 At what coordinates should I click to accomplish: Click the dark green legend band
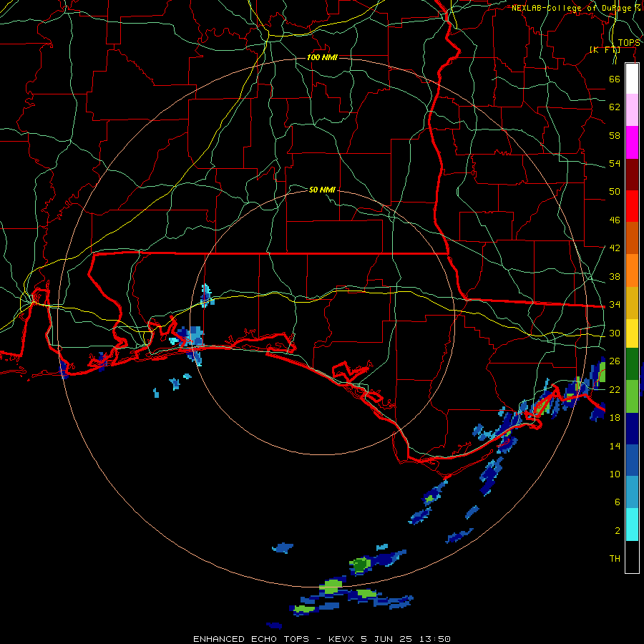pyautogui.click(x=632, y=364)
